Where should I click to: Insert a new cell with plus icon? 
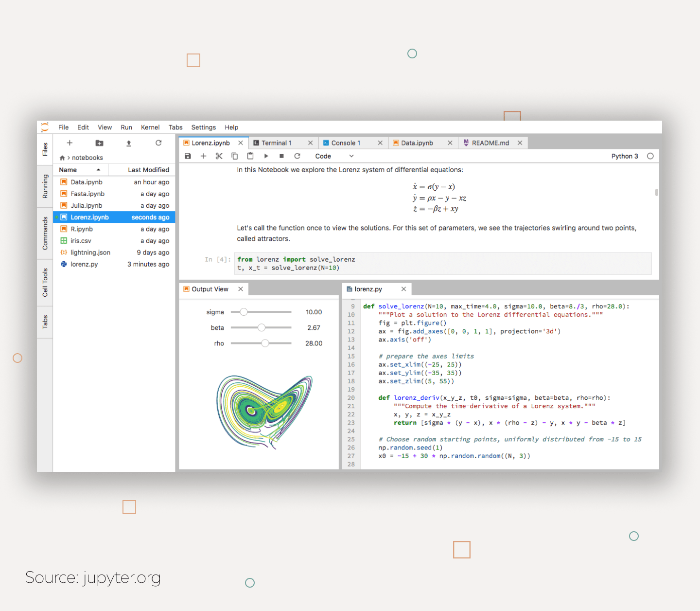(203, 156)
